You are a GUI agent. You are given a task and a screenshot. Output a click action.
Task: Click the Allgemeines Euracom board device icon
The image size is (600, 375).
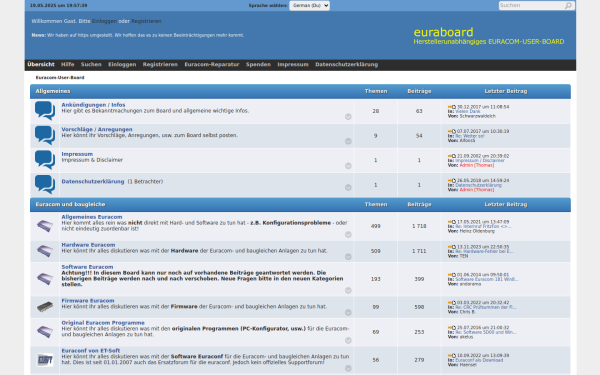tap(45, 226)
